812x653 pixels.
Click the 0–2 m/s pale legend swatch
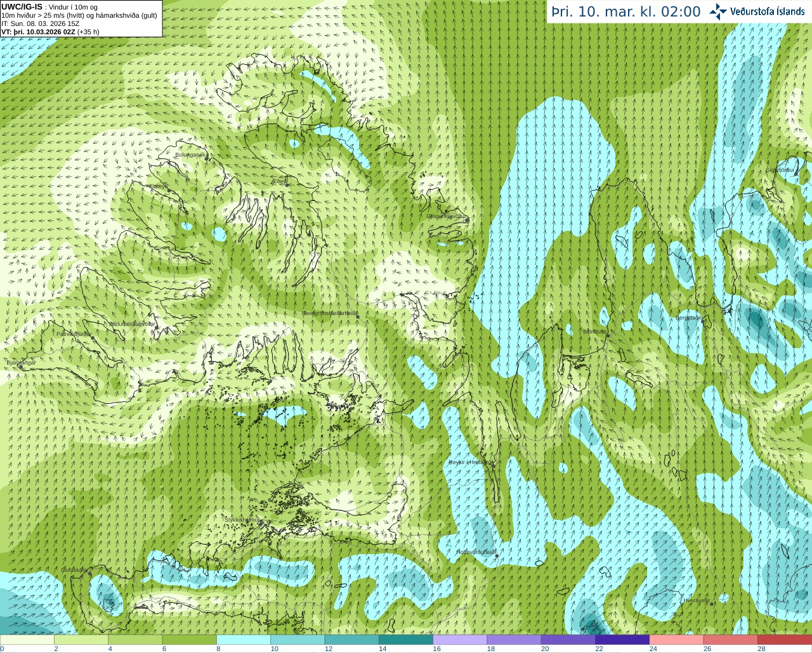[27, 640]
